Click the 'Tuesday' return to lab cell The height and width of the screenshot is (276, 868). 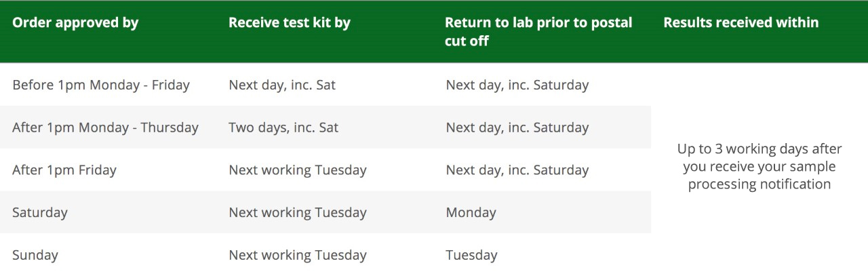click(471, 255)
